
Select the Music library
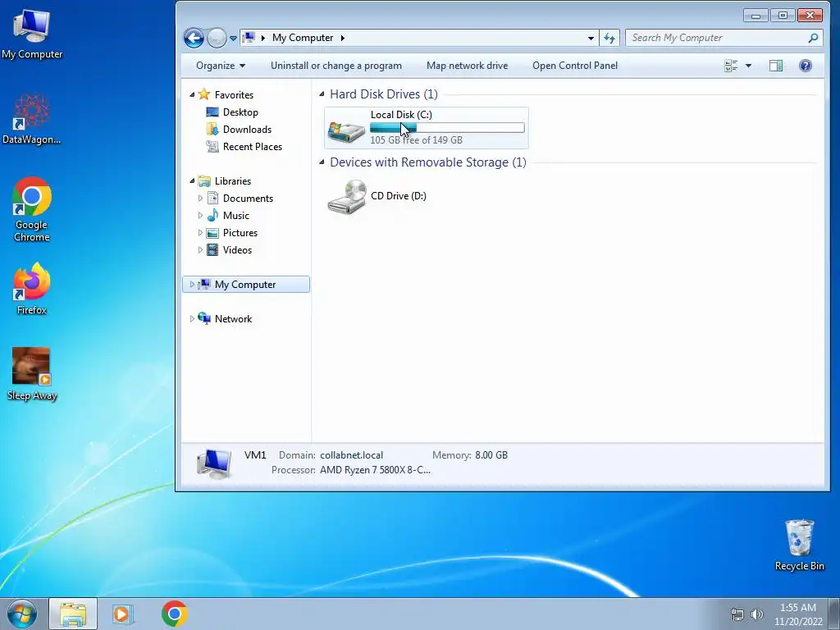pos(235,216)
